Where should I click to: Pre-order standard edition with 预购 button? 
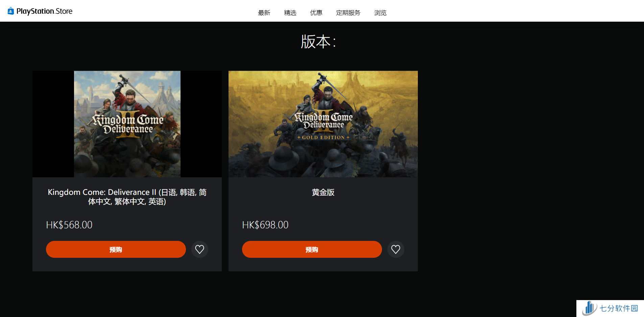[116, 249]
